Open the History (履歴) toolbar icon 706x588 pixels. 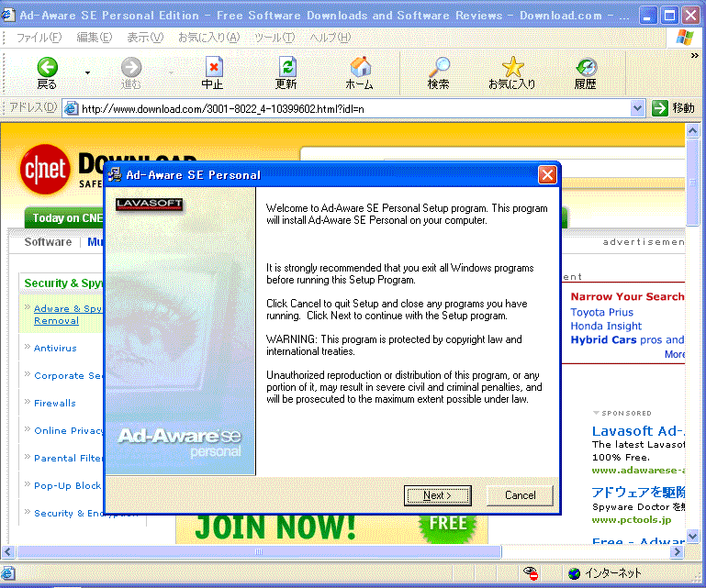pyautogui.click(x=586, y=67)
